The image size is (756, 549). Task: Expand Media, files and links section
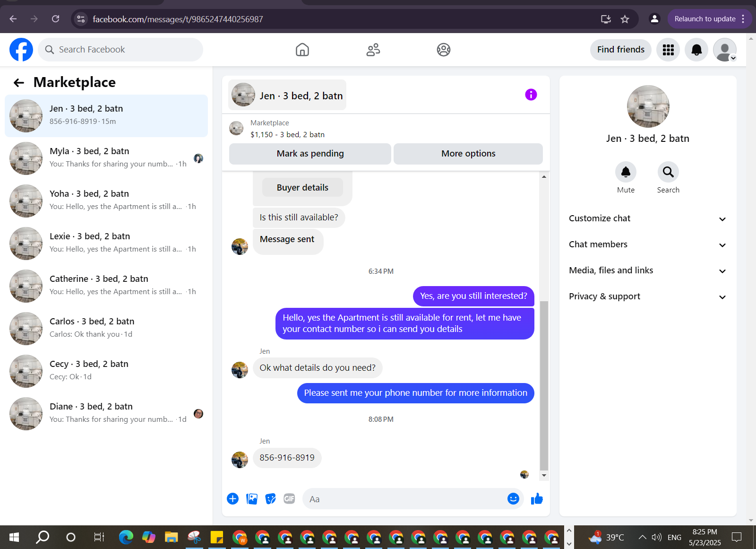tap(647, 270)
